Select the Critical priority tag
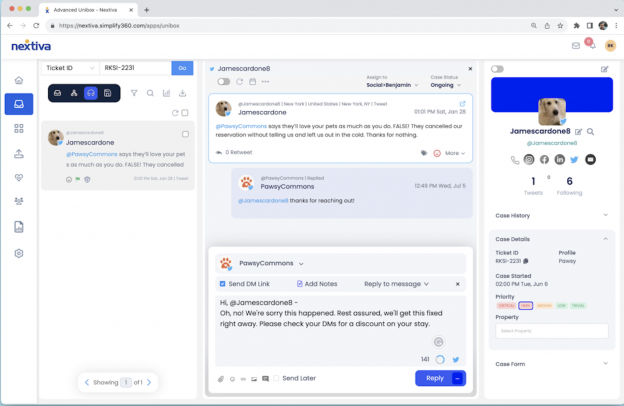624x406 pixels. point(505,305)
